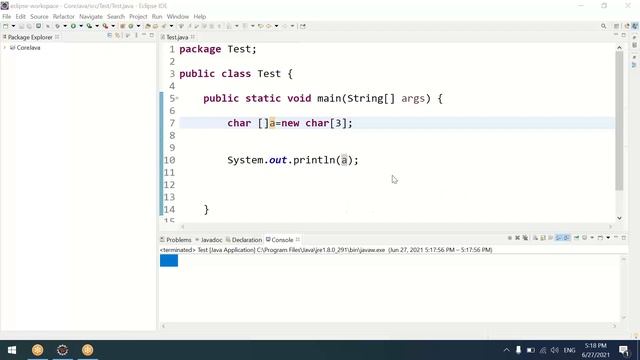Show hidden system tray icons
Screen dimensions: 640x360
coord(507,350)
